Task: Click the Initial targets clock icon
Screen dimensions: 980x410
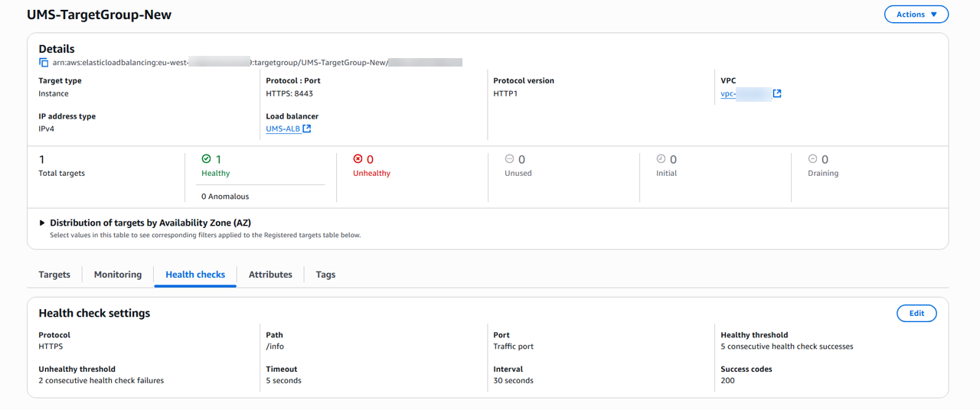Action: tap(661, 159)
